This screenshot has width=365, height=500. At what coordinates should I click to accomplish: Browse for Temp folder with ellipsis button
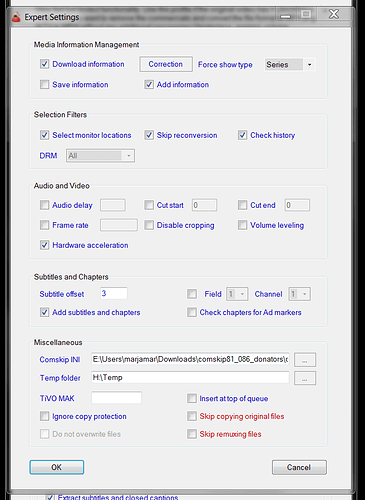point(305,378)
